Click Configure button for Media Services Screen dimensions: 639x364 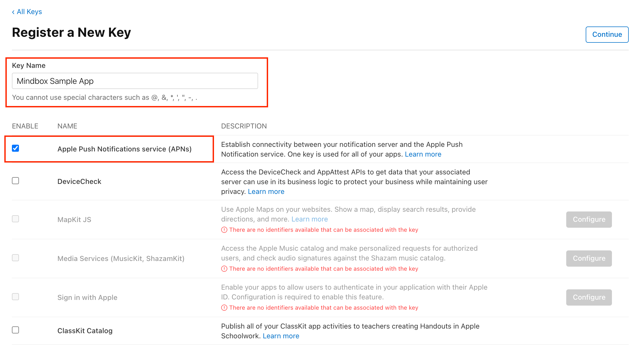click(x=589, y=258)
